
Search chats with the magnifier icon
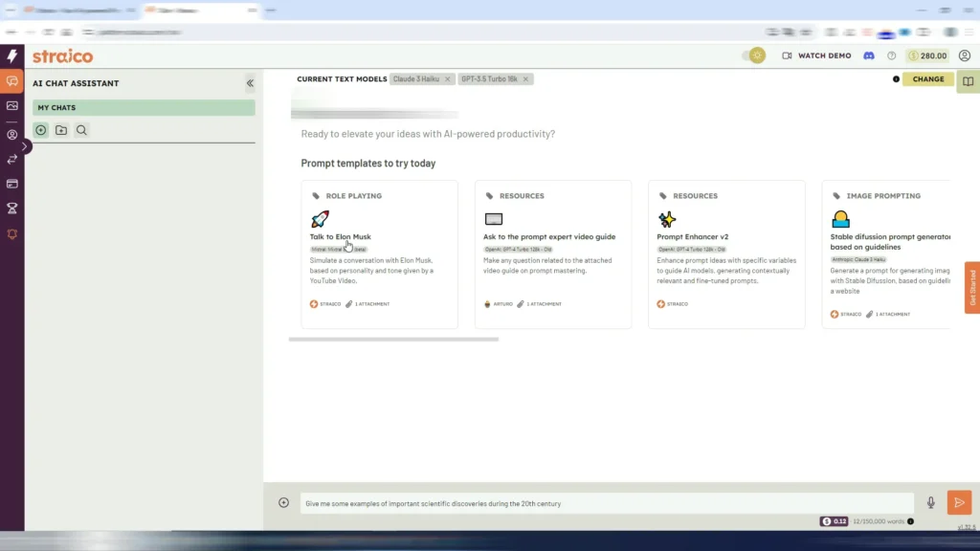(x=82, y=130)
